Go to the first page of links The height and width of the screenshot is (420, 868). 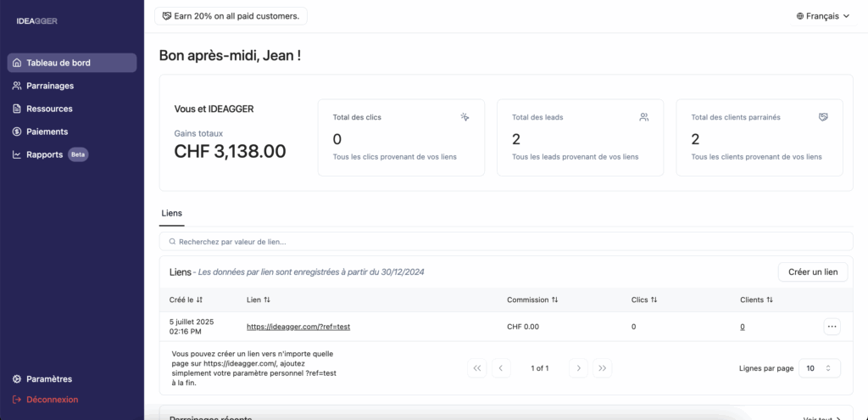pos(477,368)
